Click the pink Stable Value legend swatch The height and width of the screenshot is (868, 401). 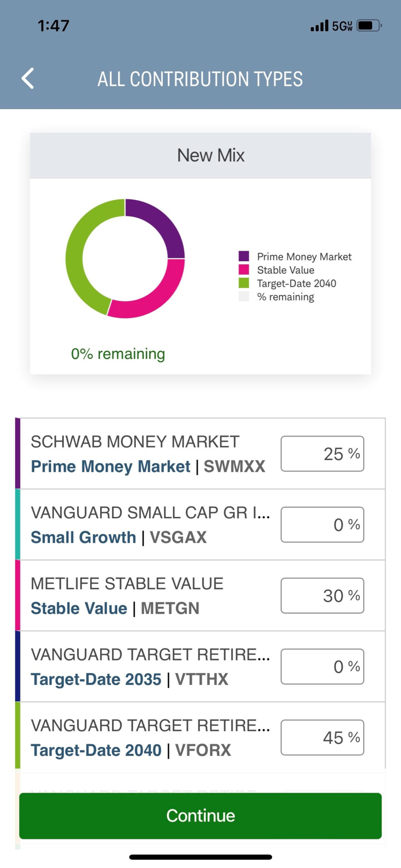[x=244, y=270]
